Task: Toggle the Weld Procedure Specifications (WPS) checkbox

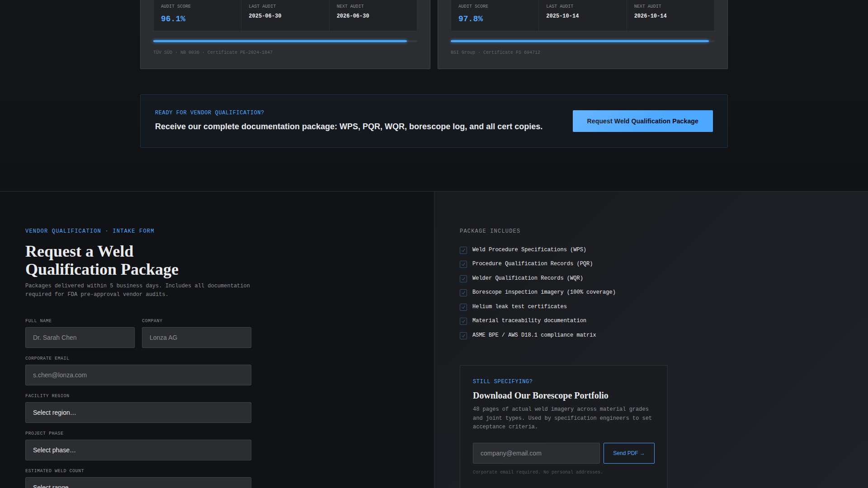Action: pos(463,250)
